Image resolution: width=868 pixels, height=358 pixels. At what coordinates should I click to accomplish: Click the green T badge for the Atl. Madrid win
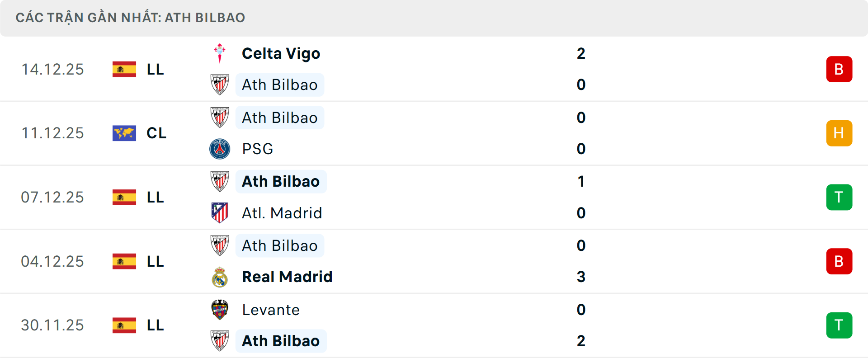pos(839,197)
